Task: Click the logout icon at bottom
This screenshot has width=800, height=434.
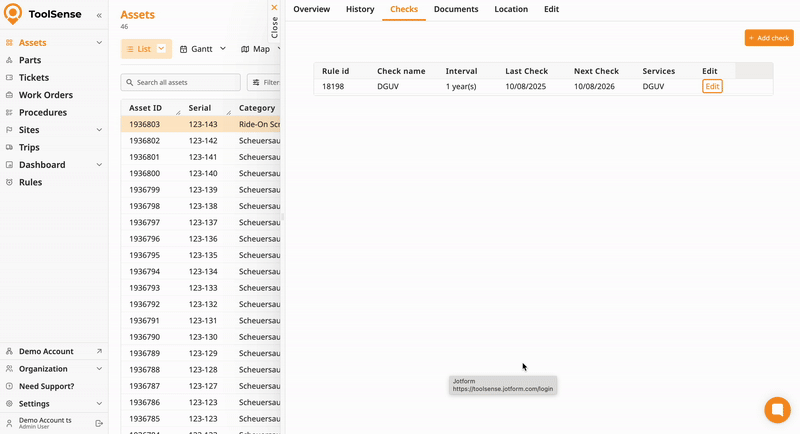Action: coord(99,423)
